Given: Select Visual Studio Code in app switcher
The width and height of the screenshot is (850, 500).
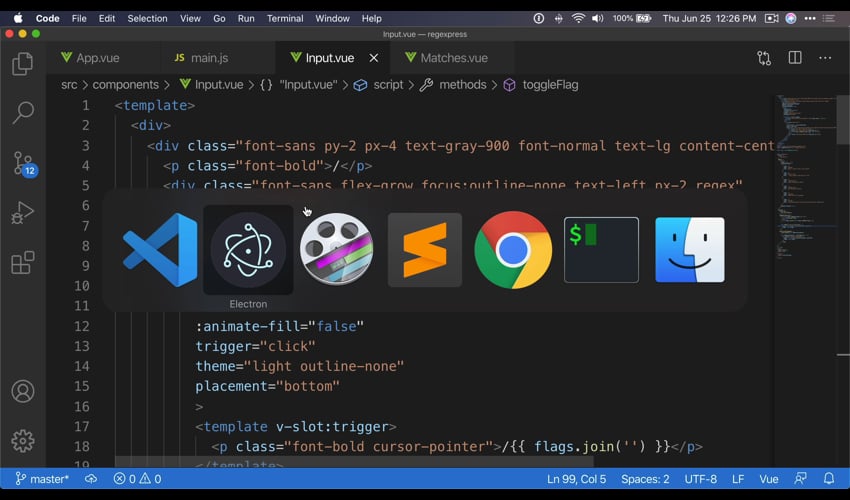Looking at the screenshot, I should tap(160, 250).
